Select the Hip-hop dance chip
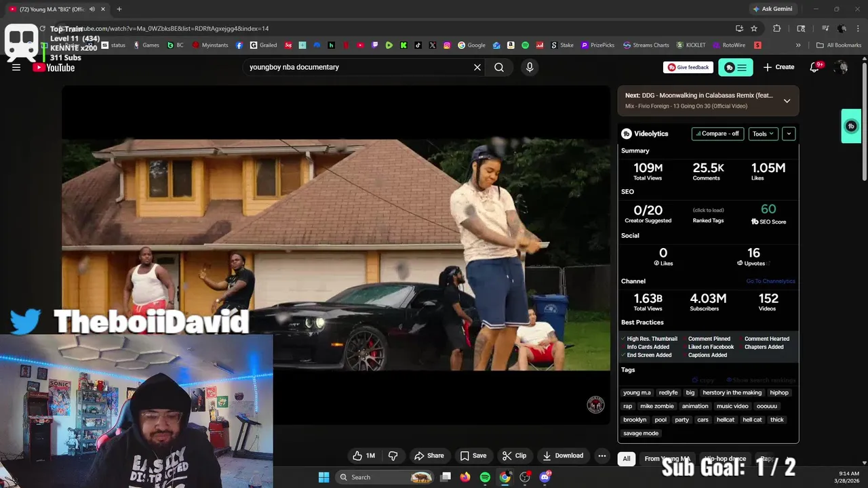The width and height of the screenshot is (868, 488). [726, 459]
